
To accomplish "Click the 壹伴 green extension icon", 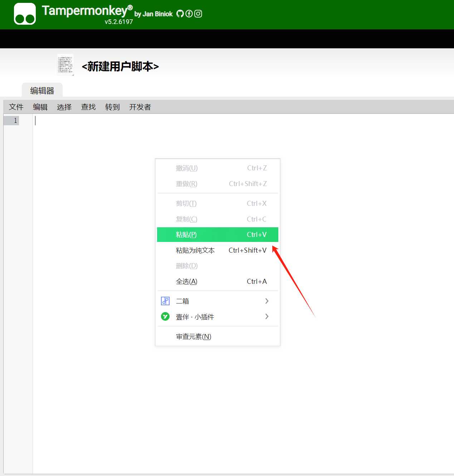I will pos(165,316).
